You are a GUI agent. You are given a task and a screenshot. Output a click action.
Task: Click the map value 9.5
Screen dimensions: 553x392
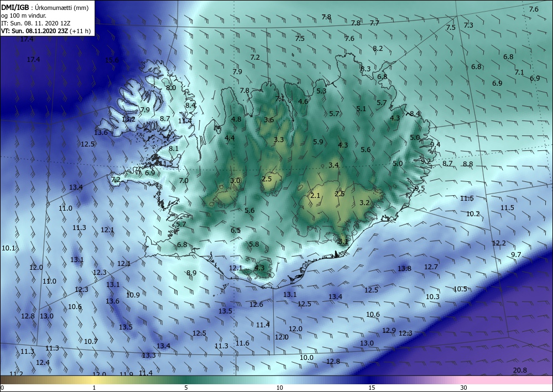(x=420, y=188)
